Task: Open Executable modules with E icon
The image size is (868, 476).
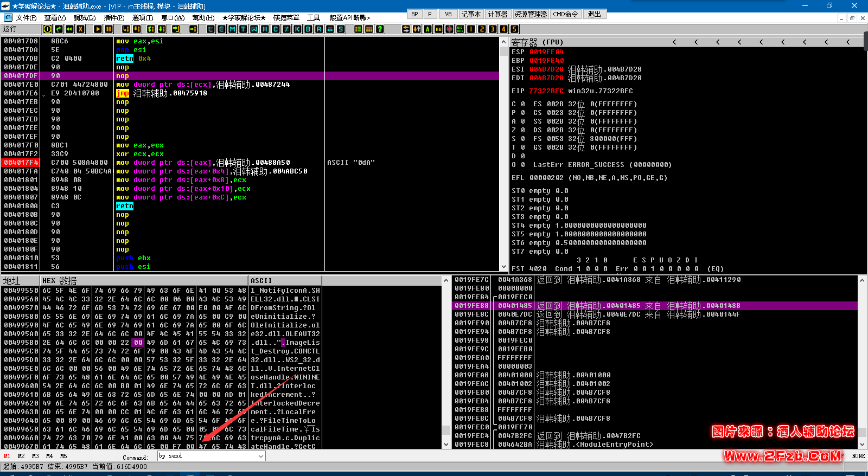Action: 221,29
